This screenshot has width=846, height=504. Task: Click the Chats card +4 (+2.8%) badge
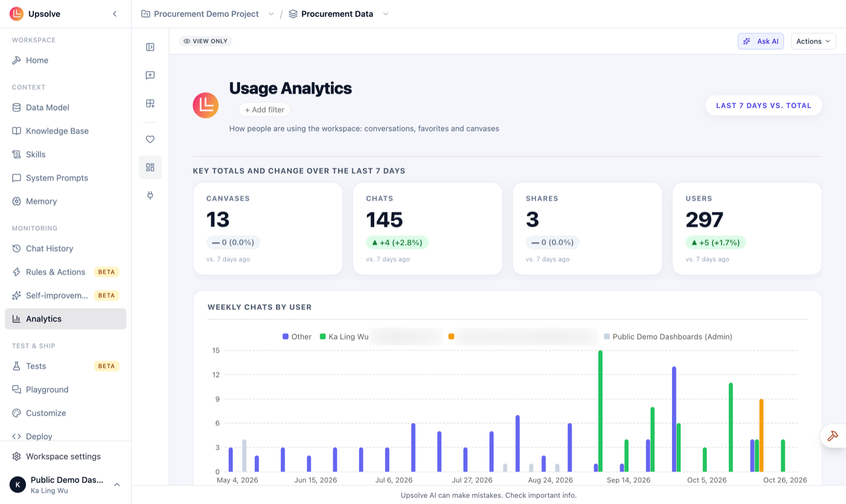point(397,242)
